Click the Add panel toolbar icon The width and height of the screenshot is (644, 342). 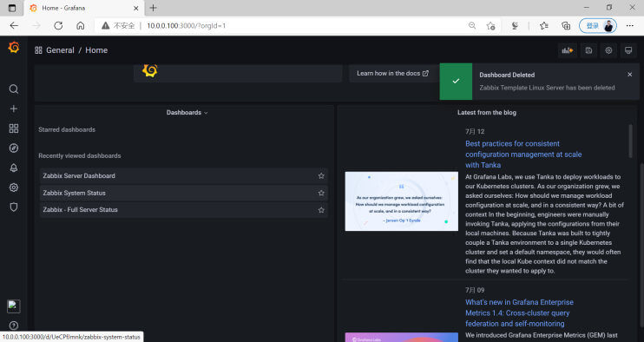coord(568,50)
